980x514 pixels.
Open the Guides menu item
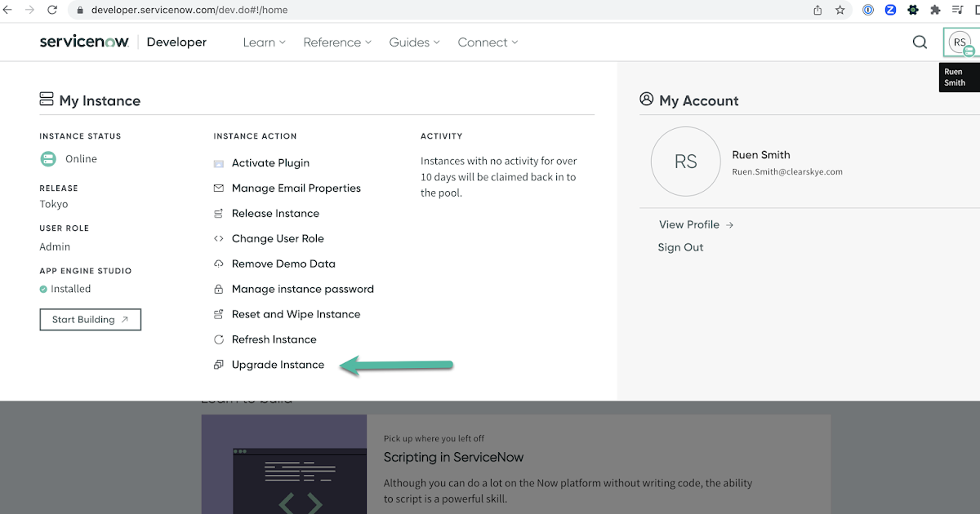coord(413,42)
